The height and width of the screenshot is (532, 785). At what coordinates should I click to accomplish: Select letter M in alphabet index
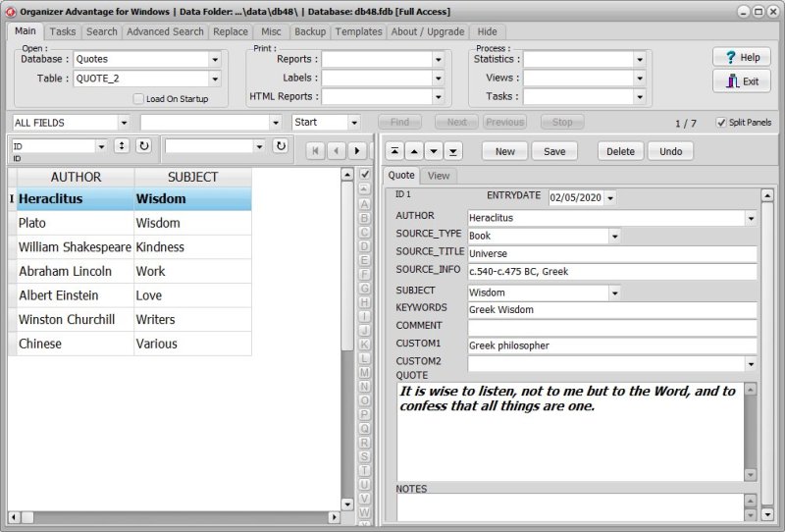[x=364, y=372]
